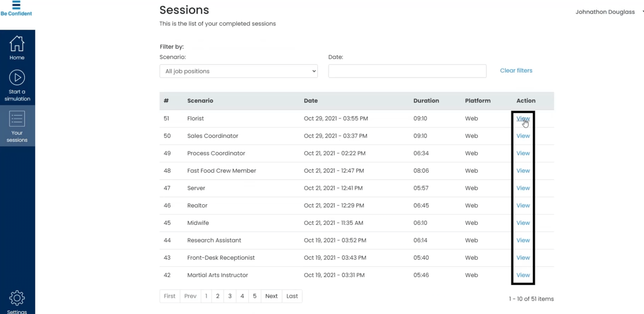Open the Settings gear icon
Image resolution: width=644 pixels, height=314 pixels.
(17, 298)
